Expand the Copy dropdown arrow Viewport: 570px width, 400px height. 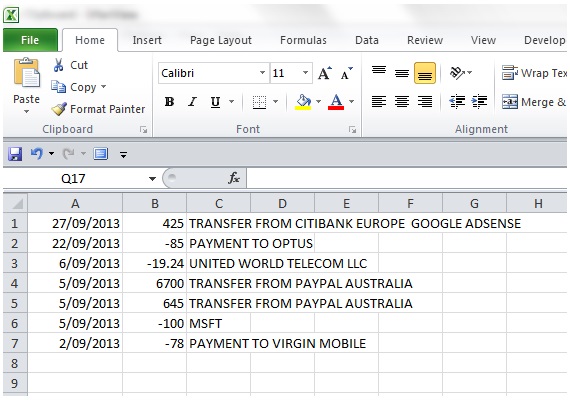103,87
